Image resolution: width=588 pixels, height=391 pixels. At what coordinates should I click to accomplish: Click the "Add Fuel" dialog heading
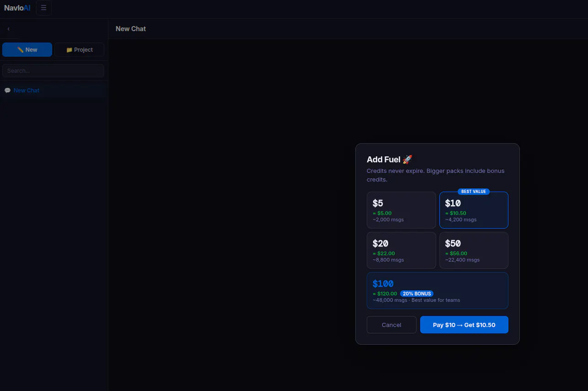(x=390, y=160)
